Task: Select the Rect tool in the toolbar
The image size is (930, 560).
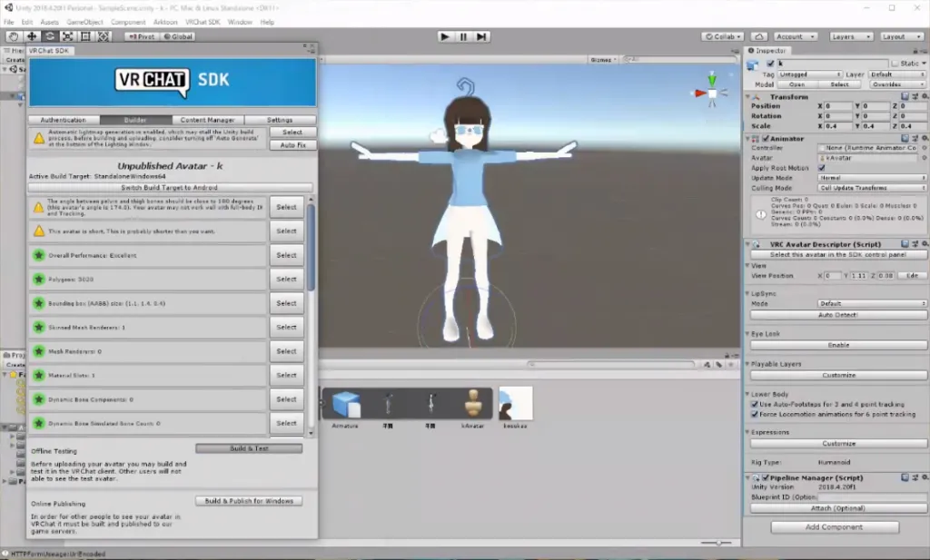Action: [85, 36]
